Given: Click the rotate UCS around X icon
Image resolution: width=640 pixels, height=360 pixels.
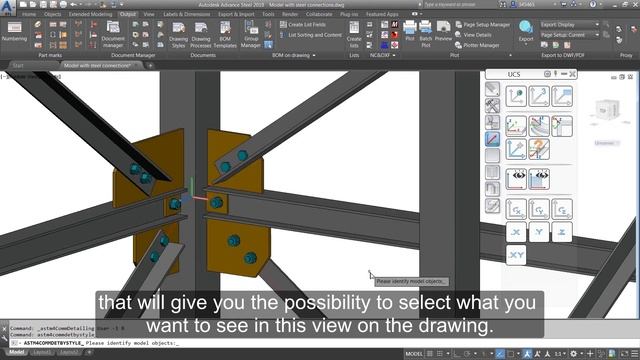Looking at the screenshot, I should click(516, 209).
